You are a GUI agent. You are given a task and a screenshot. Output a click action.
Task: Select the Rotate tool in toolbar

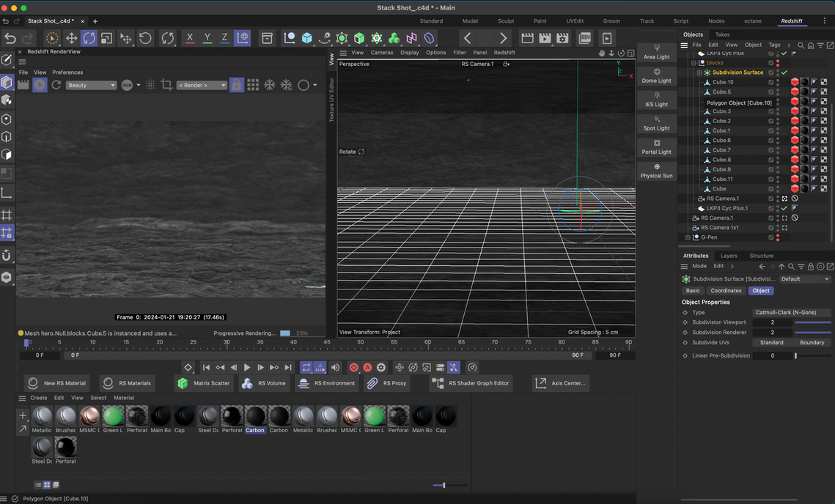89,38
